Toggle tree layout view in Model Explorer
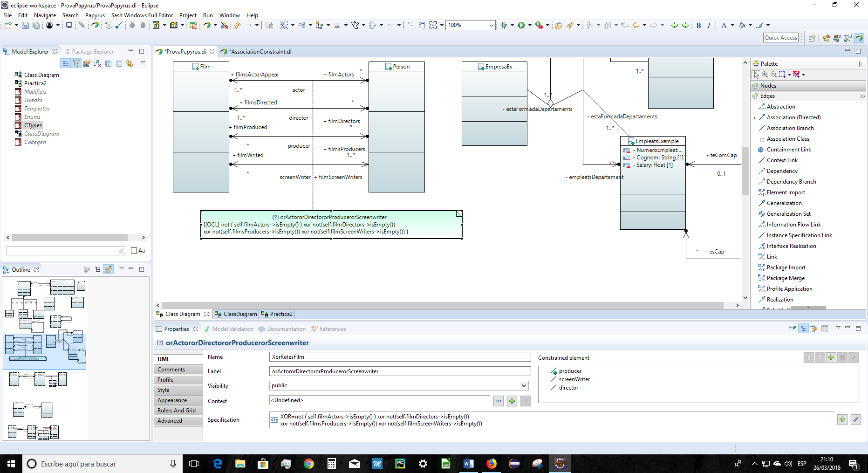The image size is (868, 473). tap(76, 63)
